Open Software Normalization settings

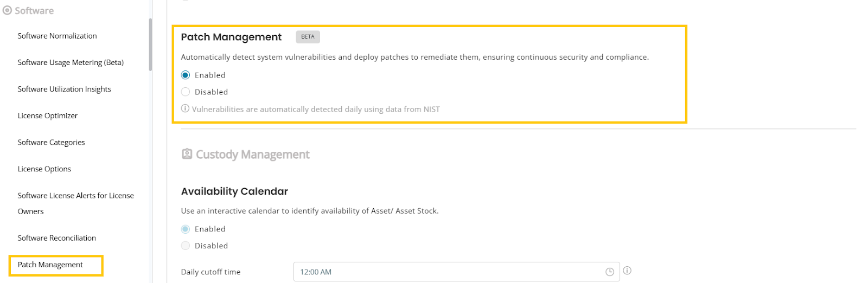57,36
